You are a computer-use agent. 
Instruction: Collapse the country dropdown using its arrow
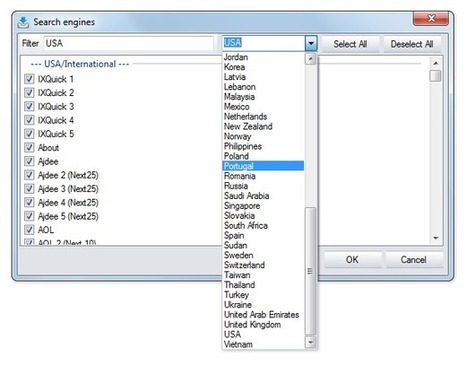[311, 43]
